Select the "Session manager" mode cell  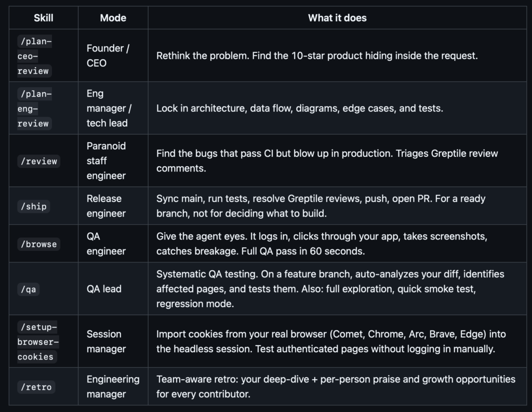106,342
